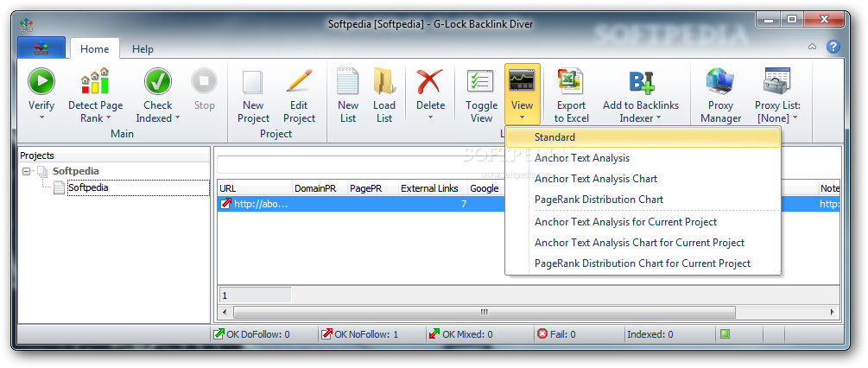
Task: Choose PageRank Distribution Chart for Current Project
Action: coord(643,263)
